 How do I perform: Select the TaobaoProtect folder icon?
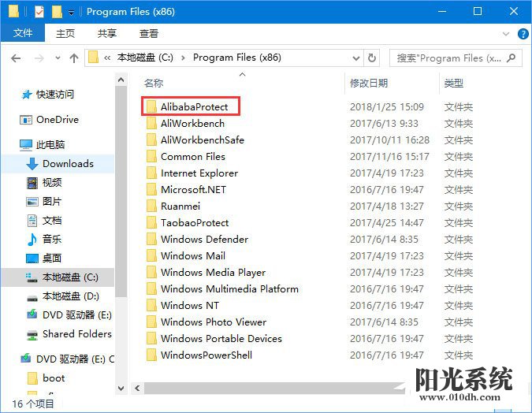pyautogui.click(x=151, y=222)
